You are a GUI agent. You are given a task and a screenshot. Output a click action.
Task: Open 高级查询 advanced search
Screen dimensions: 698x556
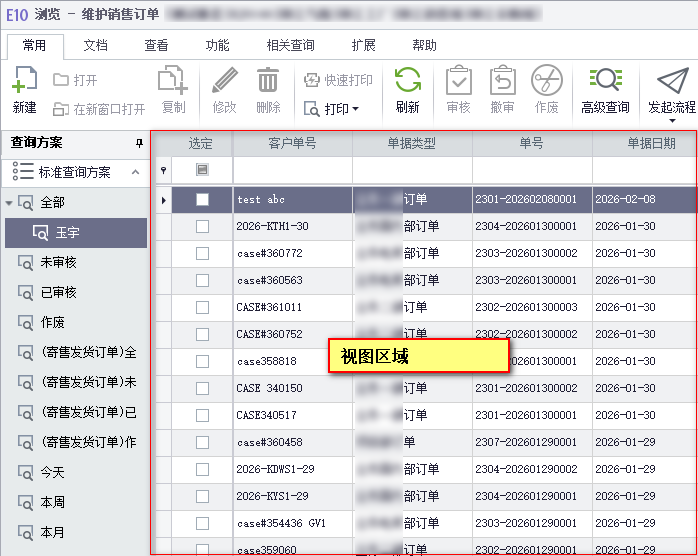(605, 82)
